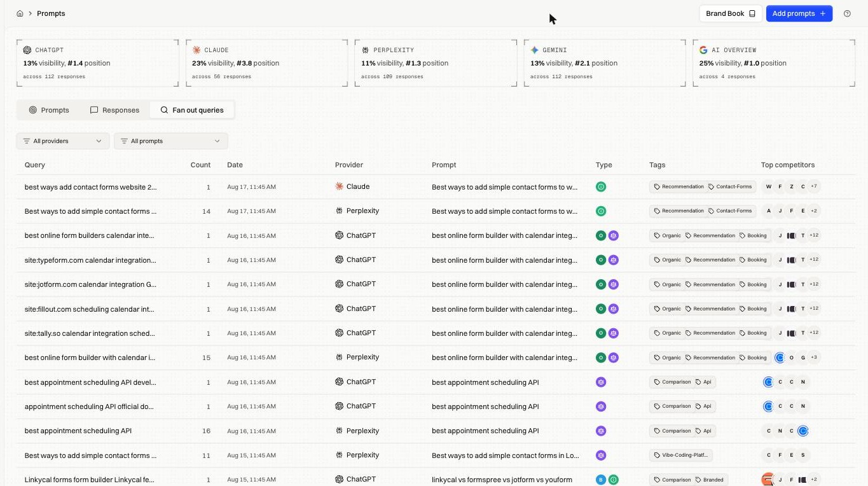The height and width of the screenshot is (486, 868).
Task: Click the Gemini logo icon
Action: coord(535,50)
